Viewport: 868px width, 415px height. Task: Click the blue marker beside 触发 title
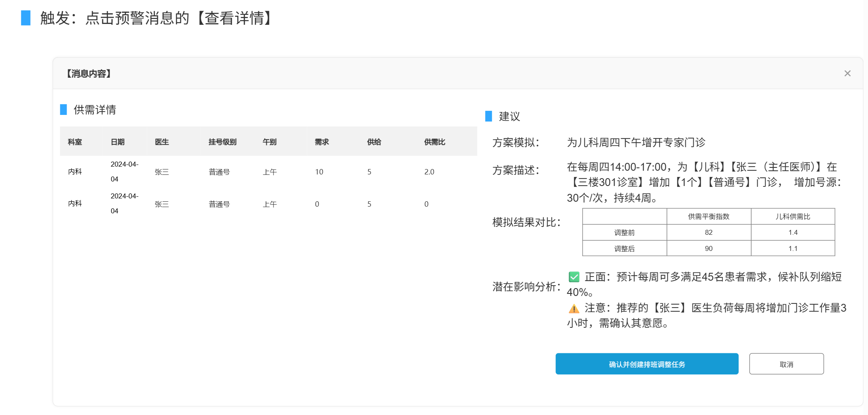(26, 18)
